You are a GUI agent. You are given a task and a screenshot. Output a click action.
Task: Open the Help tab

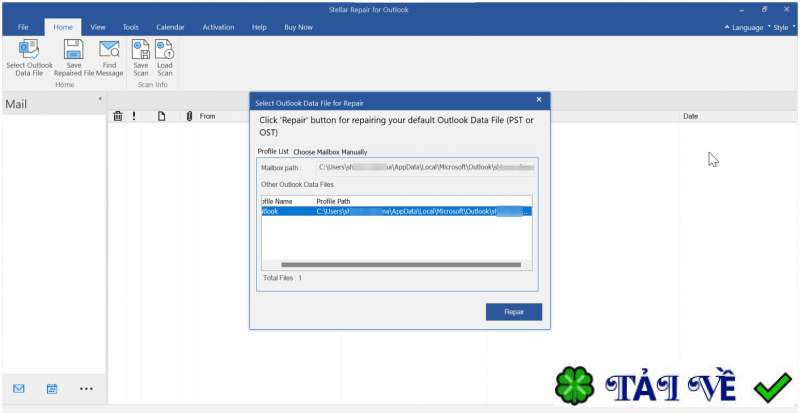(259, 27)
